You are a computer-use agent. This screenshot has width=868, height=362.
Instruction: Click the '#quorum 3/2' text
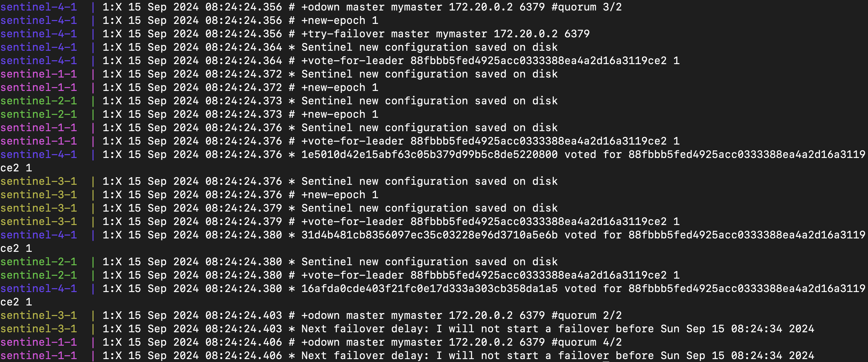pos(586,7)
